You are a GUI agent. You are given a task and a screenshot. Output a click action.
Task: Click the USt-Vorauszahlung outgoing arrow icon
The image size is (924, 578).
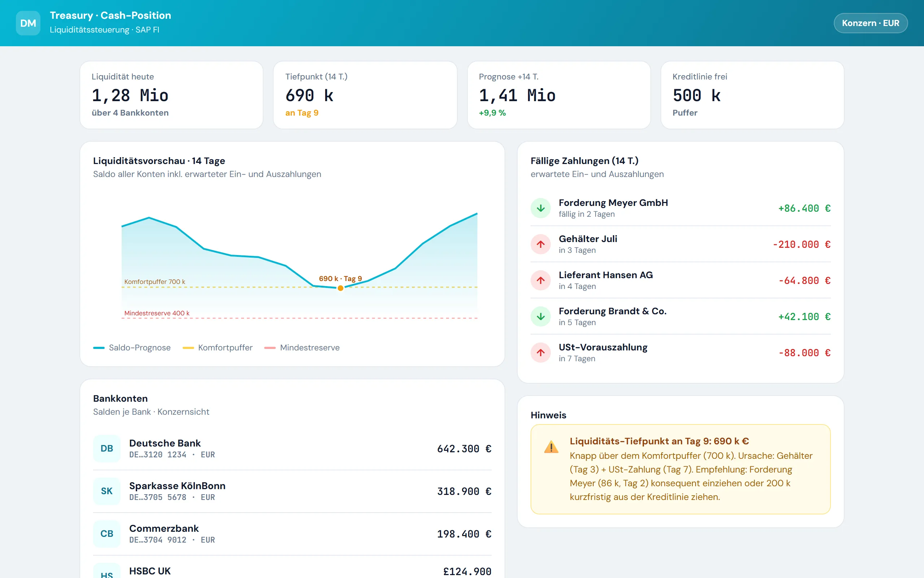click(x=540, y=353)
